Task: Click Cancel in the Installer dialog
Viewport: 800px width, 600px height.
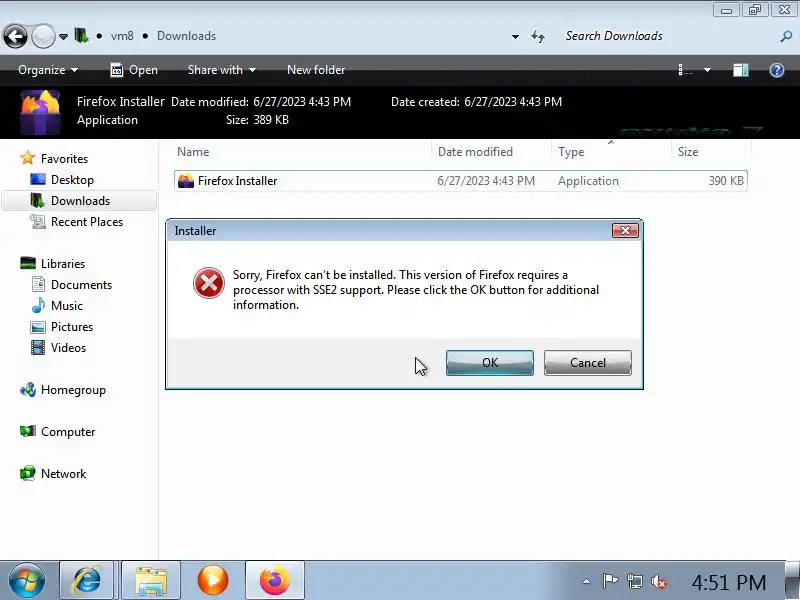Action: click(x=588, y=363)
